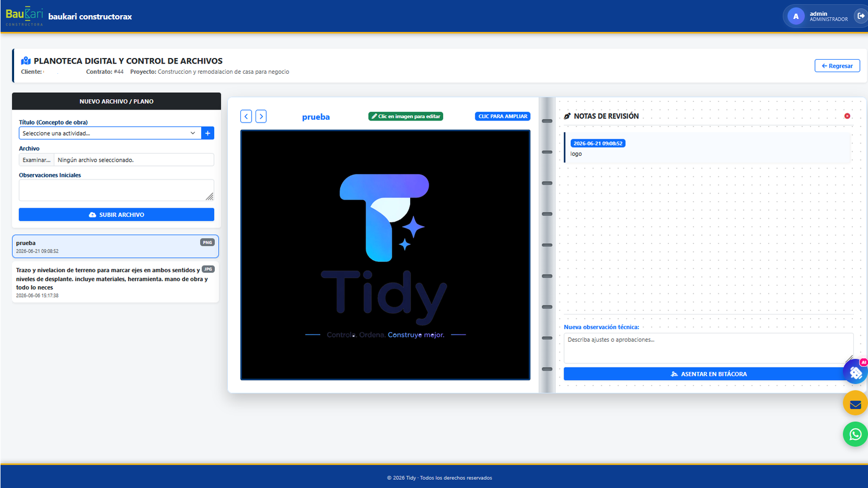Click the planoteca map icon in heading

pos(25,61)
